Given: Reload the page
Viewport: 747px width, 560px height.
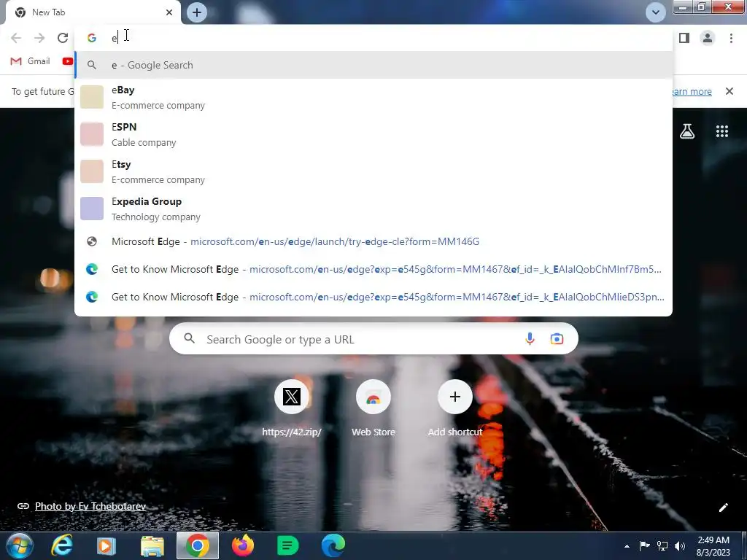Looking at the screenshot, I should point(63,38).
